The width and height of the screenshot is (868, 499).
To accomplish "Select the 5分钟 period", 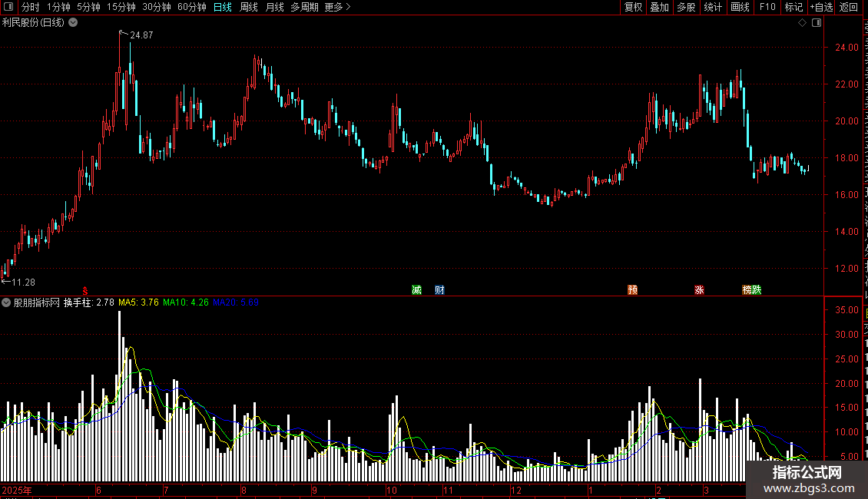I will pyautogui.click(x=88, y=7).
